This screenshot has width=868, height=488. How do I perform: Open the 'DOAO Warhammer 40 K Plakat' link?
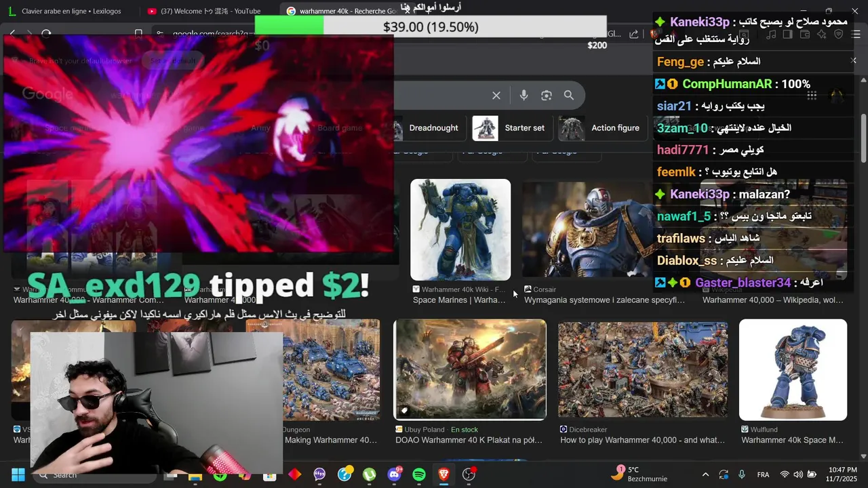point(469,441)
